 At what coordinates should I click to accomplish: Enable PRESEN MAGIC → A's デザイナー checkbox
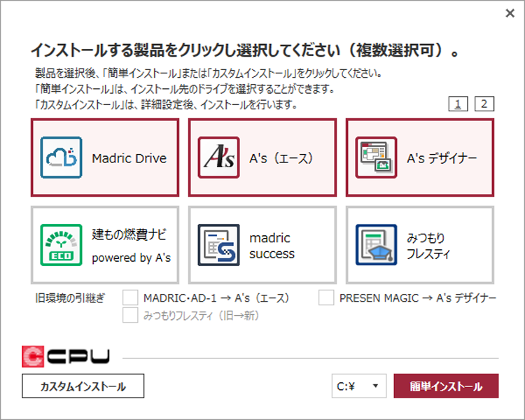326,297
